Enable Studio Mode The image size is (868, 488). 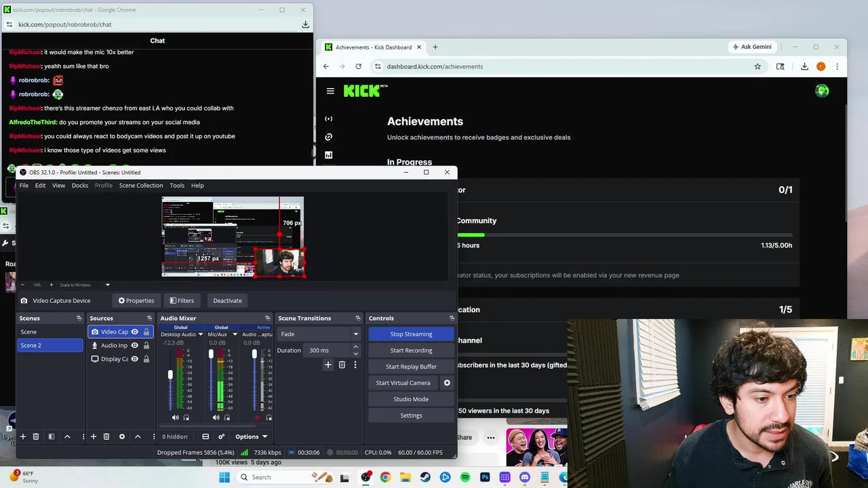pos(411,399)
